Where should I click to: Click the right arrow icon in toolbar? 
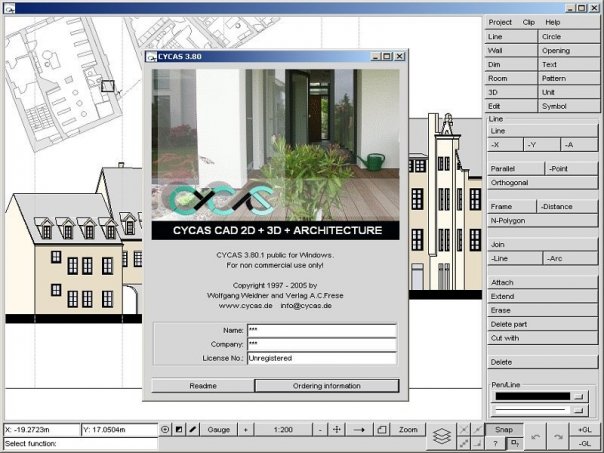tap(359, 430)
